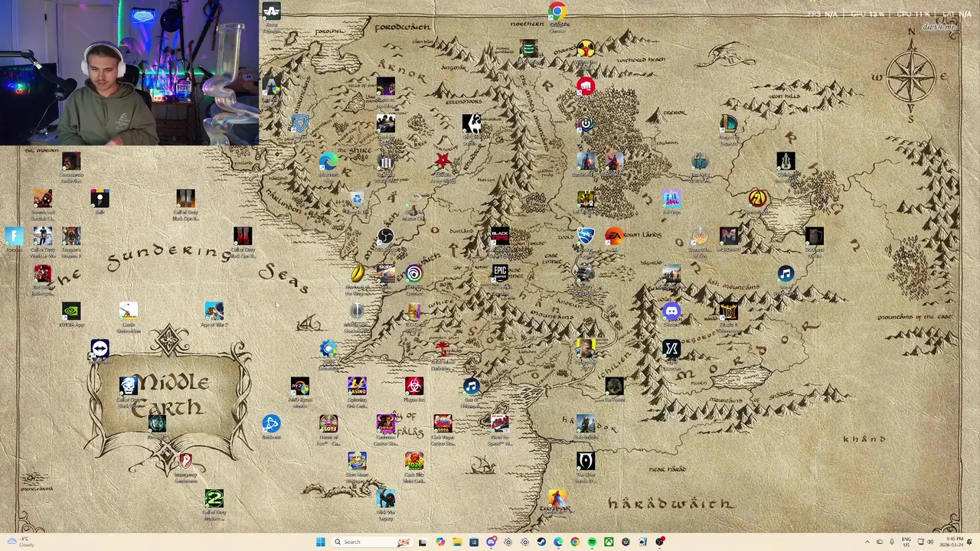Open the volume control in tray

[930, 542]
